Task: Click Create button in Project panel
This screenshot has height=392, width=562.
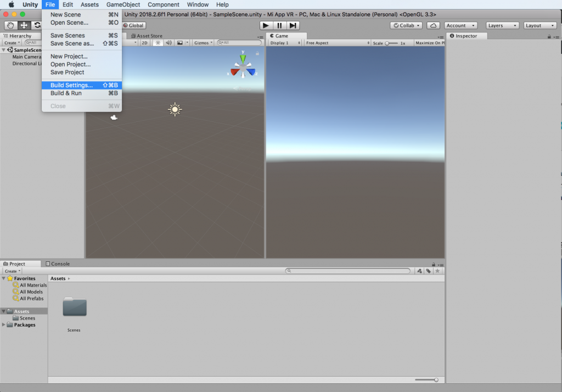Action: tap(12, 271)
